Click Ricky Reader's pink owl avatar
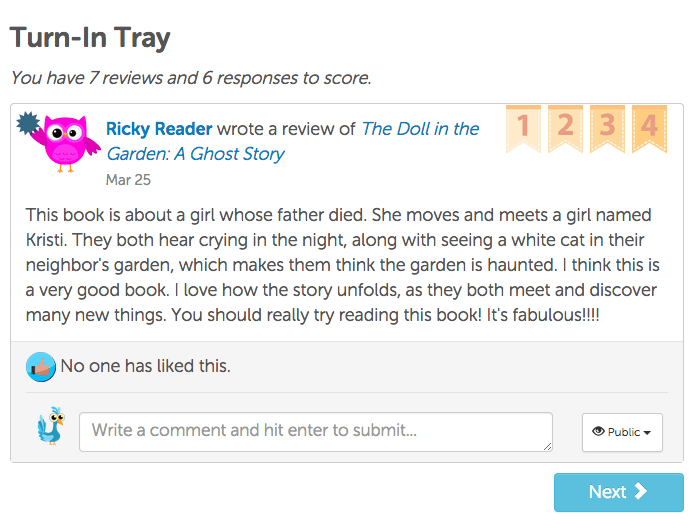695x528 pixels. click(x=68, y=143)
